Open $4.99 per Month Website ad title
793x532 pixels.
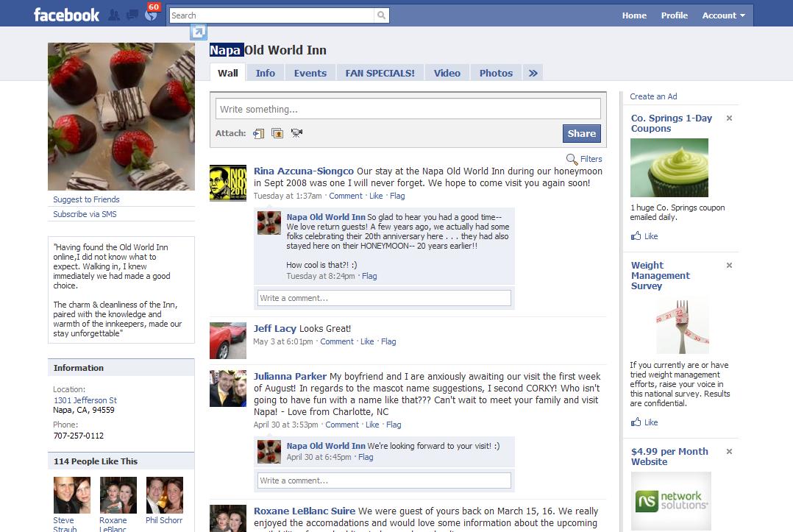click(x=669, y=457)
